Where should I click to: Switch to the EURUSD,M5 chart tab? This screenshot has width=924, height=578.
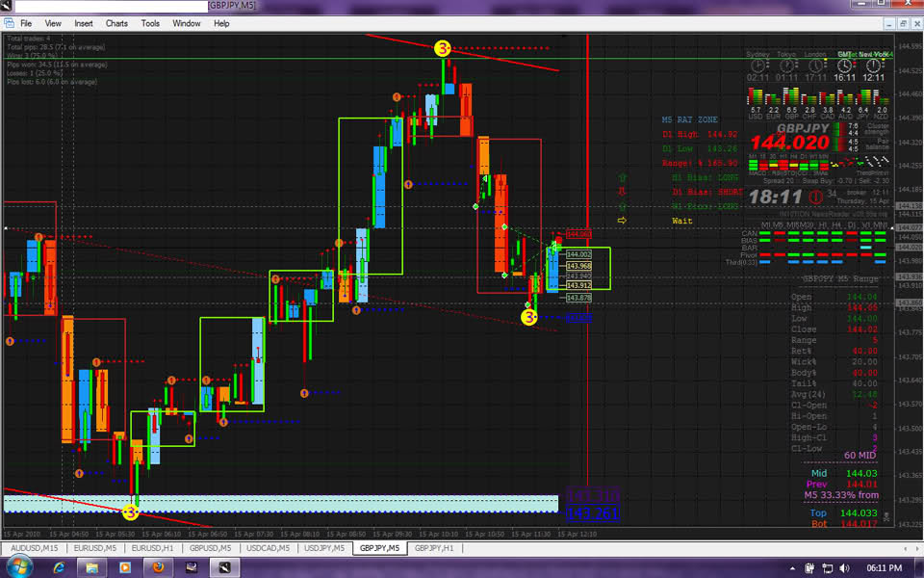[94, 548]
